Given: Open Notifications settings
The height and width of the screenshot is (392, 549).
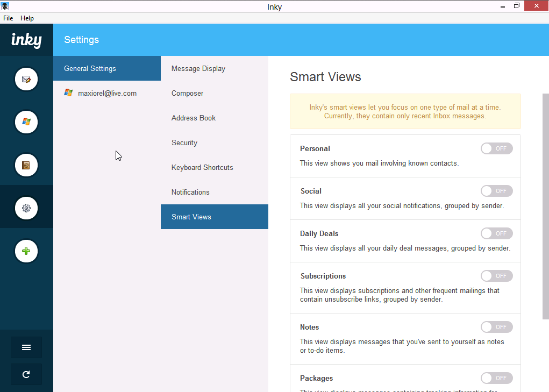Looking at the screenshot, I should 215,192.
